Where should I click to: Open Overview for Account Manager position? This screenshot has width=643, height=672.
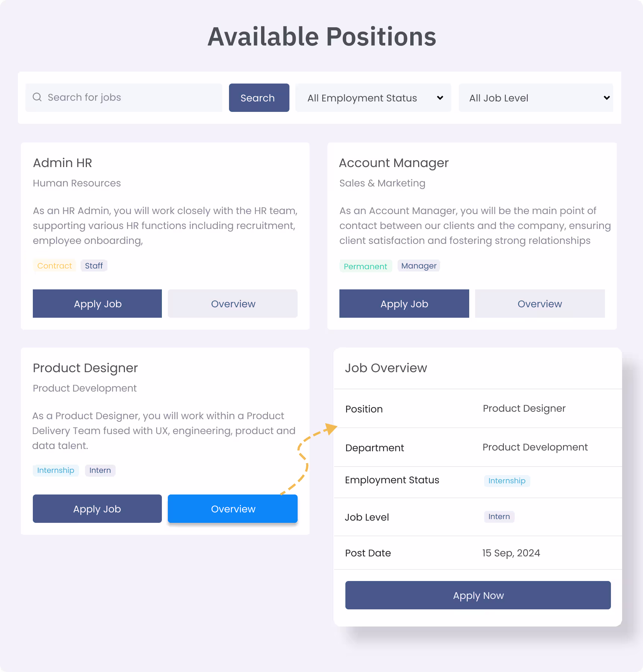(540, 304)
